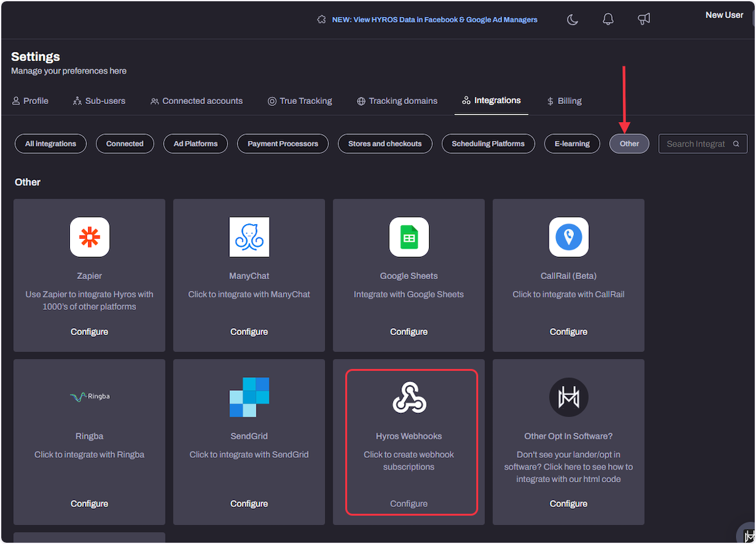This screenshot has width=756, height=544.
Task: Click Other Opt In Software? title
Action: (x=569, y=436)
